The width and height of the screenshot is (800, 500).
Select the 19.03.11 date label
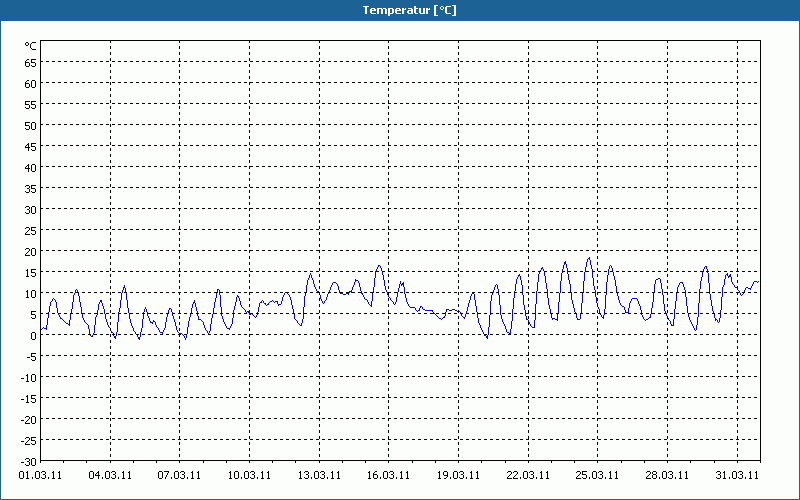pyautogui.click(x=459, y=476)
